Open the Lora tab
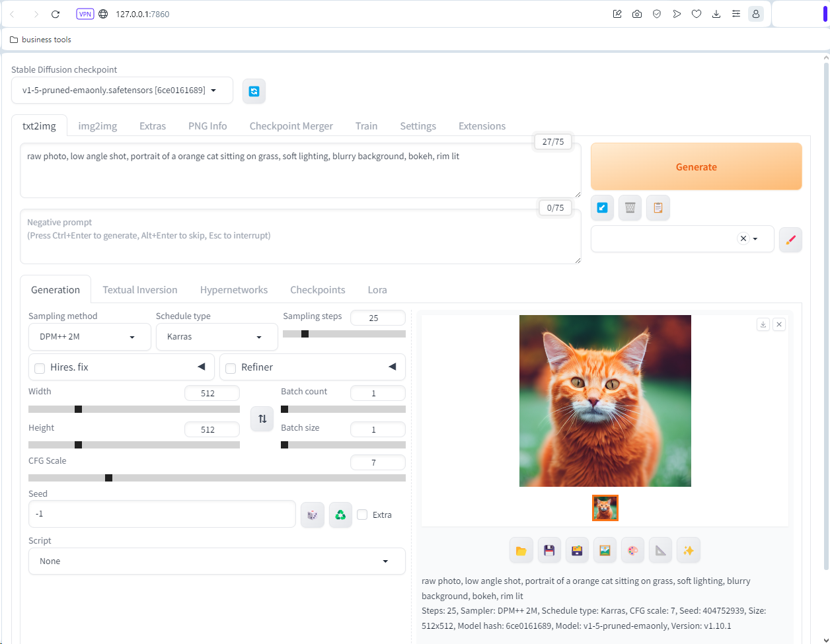The height and width of the screenshot is (644, 830). (x=377, y=290)
